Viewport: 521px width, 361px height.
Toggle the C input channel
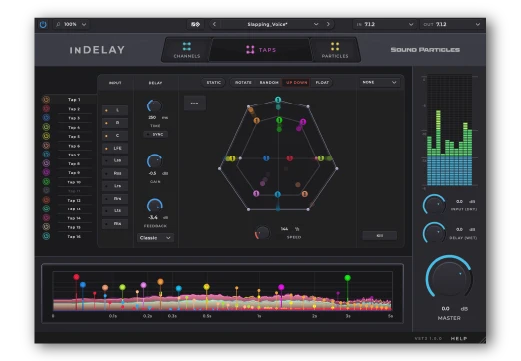click(x=115, y=136)
